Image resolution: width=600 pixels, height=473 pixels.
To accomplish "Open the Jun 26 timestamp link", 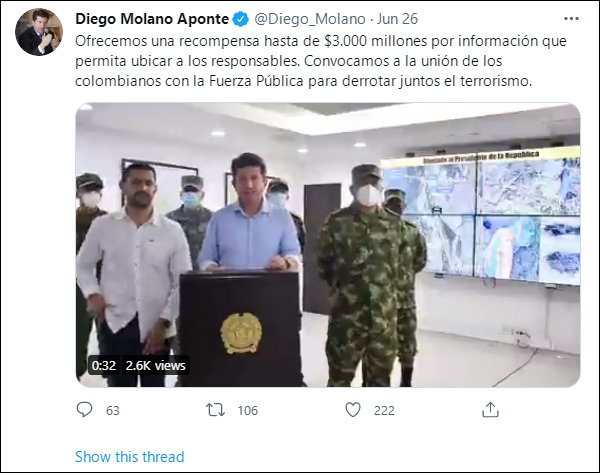I will [397, 19].
